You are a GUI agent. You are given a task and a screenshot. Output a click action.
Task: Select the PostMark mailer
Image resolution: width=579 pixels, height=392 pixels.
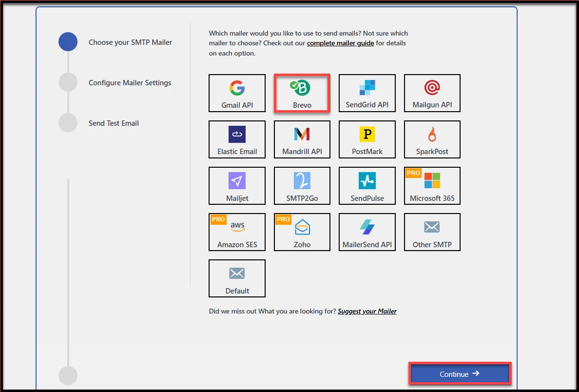tap(367, 139)
